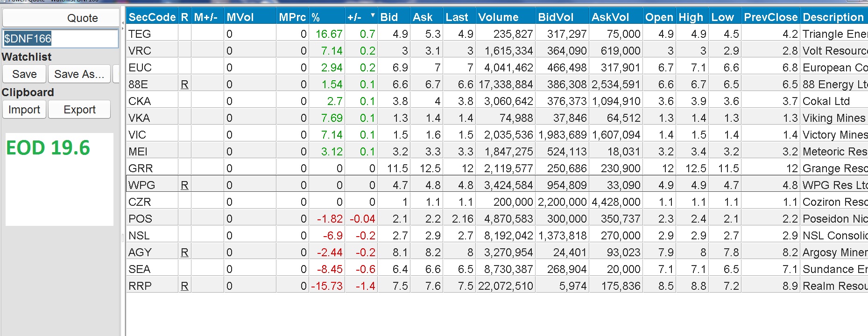Click the Clipboard Import button
Viewport: 868px width, 336px height.
pyautogui.click(x=24, y=110)
